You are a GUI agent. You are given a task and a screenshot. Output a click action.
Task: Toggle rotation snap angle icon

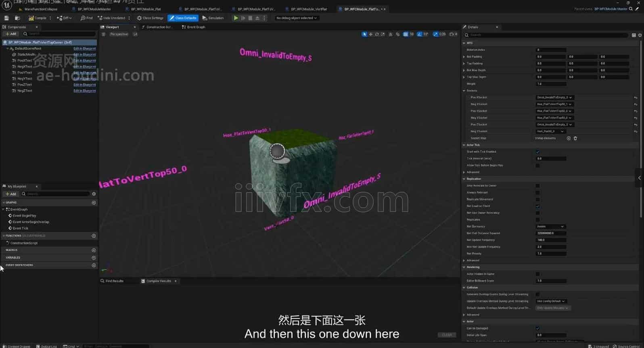[420, 34]
